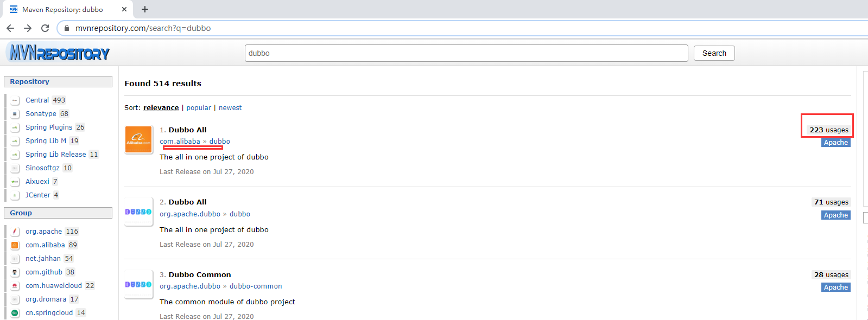Open org.apache.dubbo group in second result
The image size is (868, 320).
190,214
